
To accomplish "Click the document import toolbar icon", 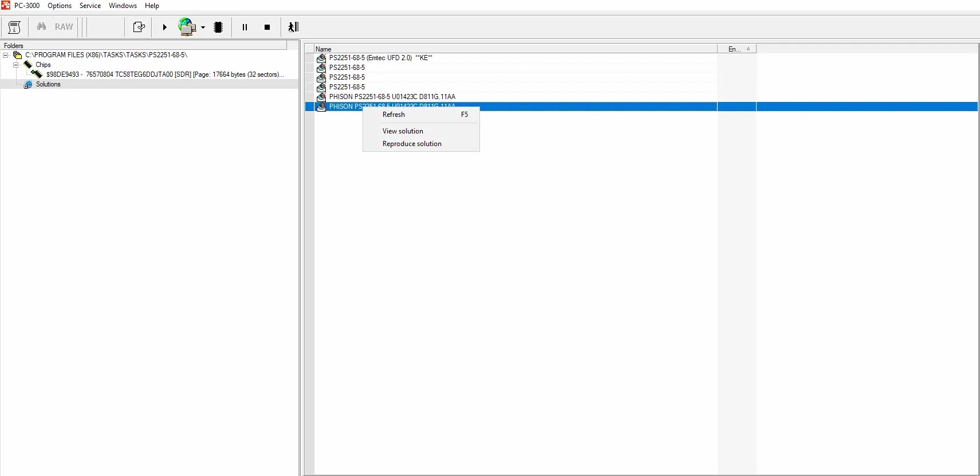I will (x=139, y=27).
